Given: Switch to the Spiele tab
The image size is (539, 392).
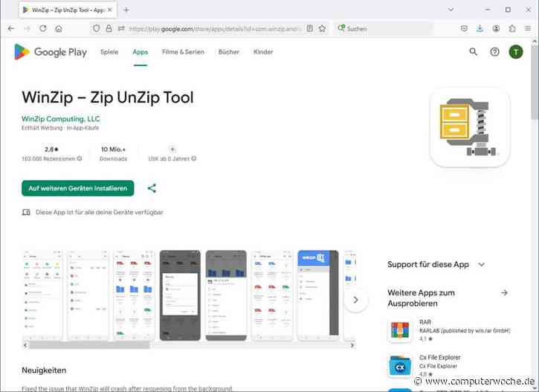Looking at the screenshot, I should pos(109,52).
